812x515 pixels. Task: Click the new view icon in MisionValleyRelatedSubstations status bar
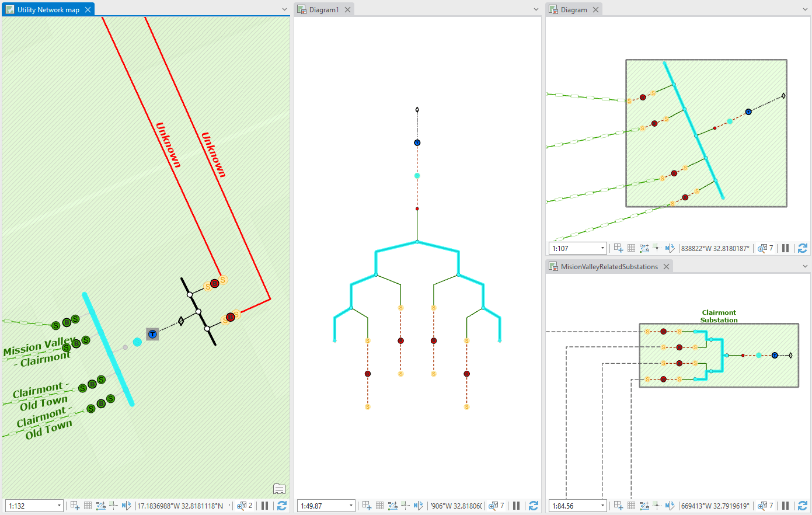618,506
